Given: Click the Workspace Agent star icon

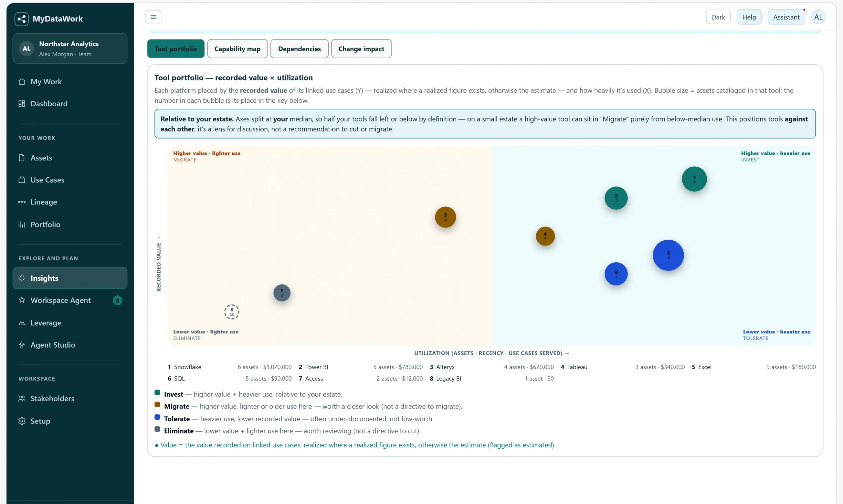Looking at the screenshot, I should 22,300.
